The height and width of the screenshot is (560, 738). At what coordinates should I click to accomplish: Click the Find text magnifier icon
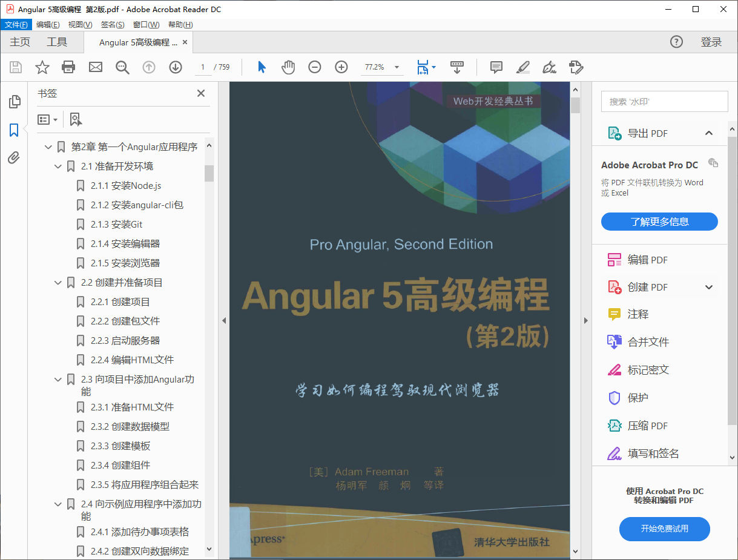(x=122, y=67)
